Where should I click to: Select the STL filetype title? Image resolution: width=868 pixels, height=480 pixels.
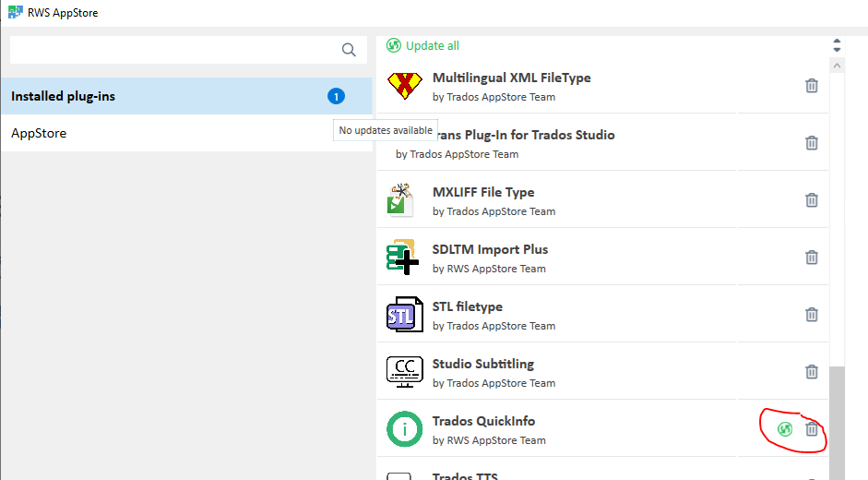click(x=468, y=306)
